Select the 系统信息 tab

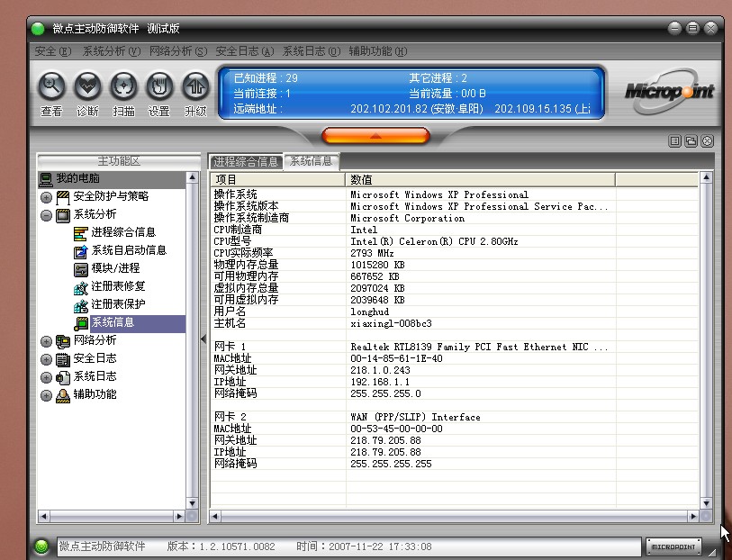(311, 161)
